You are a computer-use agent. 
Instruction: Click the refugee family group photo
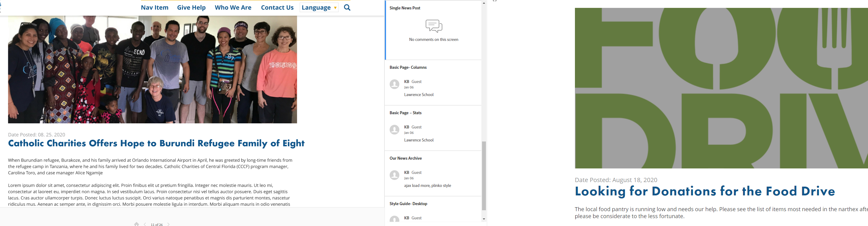(152, 69)
